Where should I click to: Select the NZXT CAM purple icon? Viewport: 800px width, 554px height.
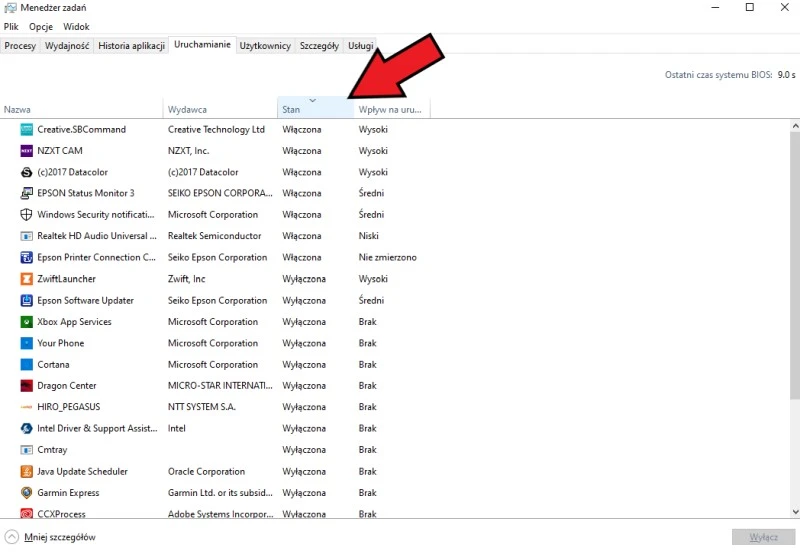tap(27, 151)
